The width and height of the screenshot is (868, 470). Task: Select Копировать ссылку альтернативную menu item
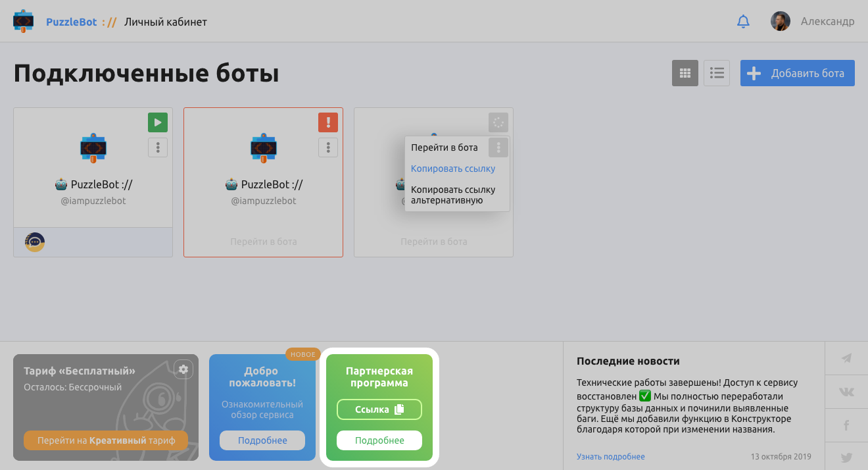pos(453,195)
